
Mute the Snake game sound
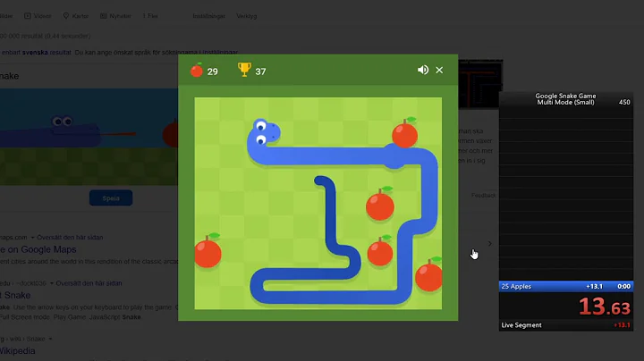(x=423, y=71)
